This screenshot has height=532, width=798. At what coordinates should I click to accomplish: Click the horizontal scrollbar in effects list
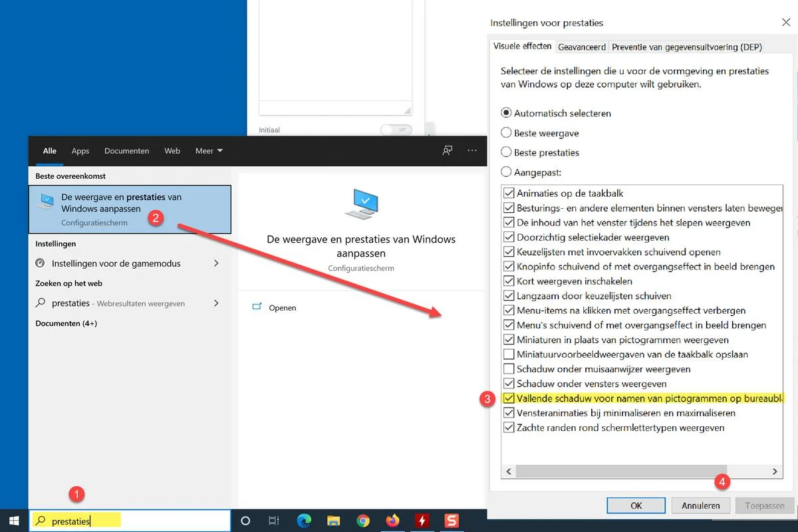point(622,471)
